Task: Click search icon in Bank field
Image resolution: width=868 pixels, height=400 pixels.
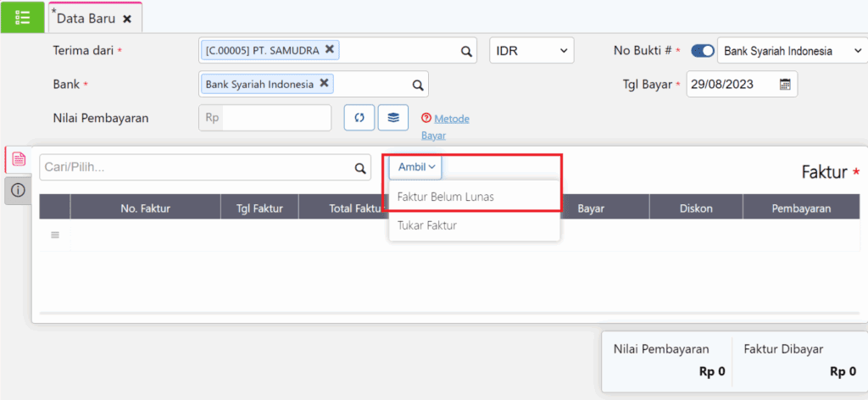Action: (417, 85)
